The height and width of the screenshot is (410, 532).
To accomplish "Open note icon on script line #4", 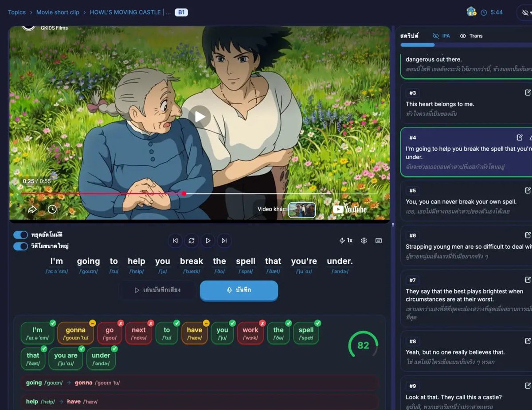I will [x=520, y=137].
